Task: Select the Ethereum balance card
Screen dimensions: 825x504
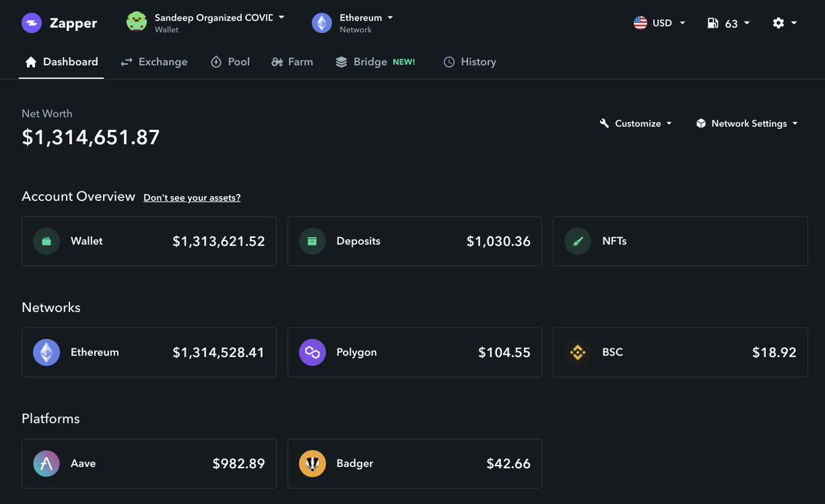Action: click(149, 352)
